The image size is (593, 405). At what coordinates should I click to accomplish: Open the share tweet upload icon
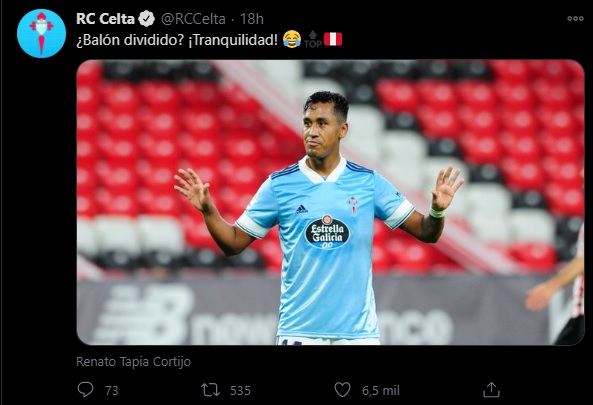click(x=491, y=389)
